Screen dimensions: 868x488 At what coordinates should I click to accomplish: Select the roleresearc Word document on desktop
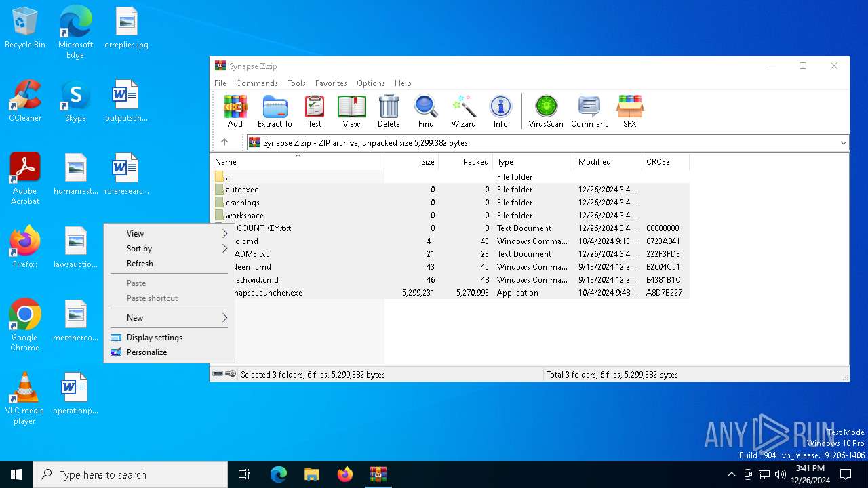[126, 174]
